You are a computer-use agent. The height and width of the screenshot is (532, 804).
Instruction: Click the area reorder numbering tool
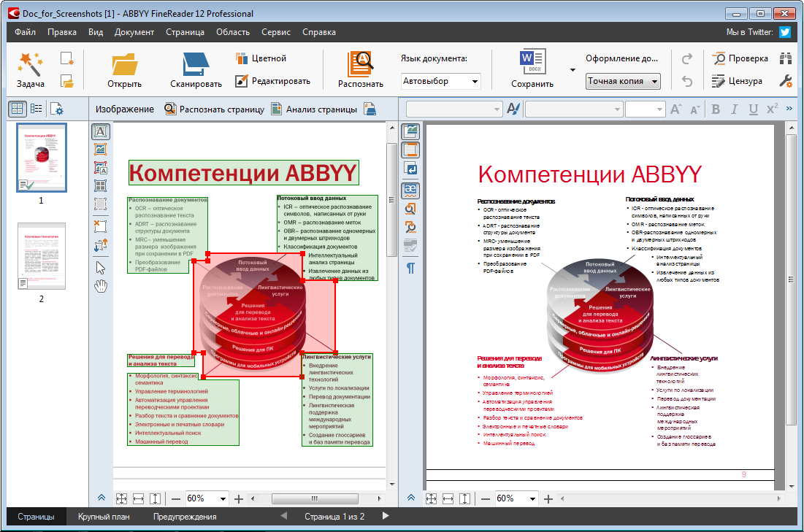101,245
